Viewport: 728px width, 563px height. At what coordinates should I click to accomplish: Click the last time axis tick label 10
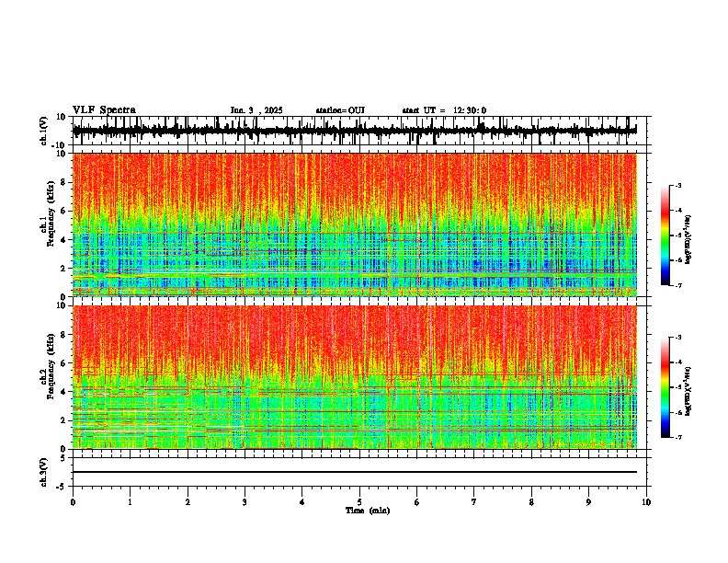[646, 502]
